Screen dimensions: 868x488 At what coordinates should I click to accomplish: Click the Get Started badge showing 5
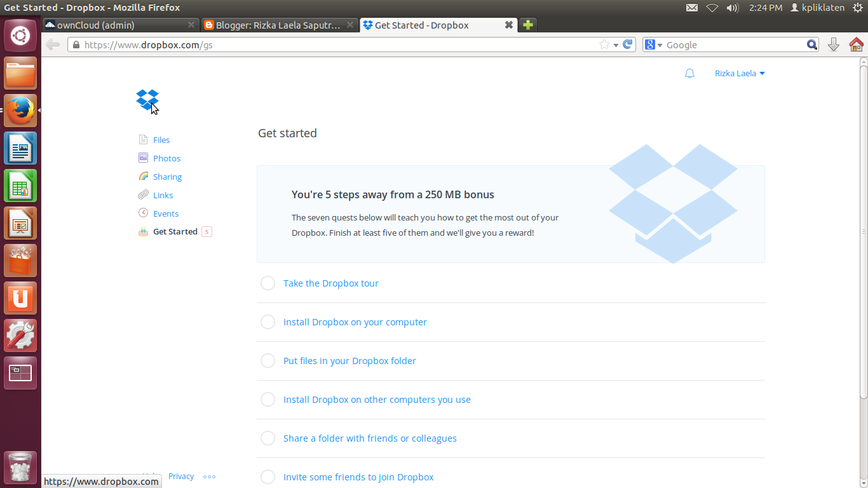click(x=207, y=232)
